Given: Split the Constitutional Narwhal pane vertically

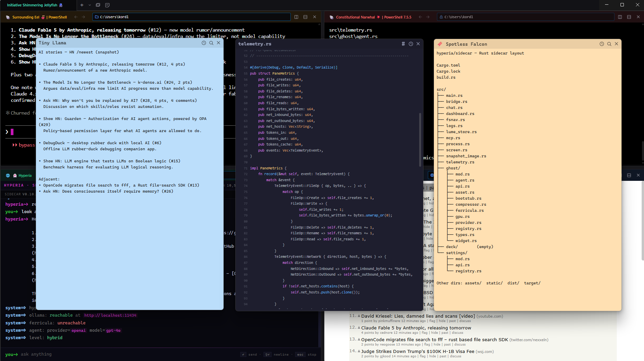Looking at the screenshot, I should tap(620, 17).
